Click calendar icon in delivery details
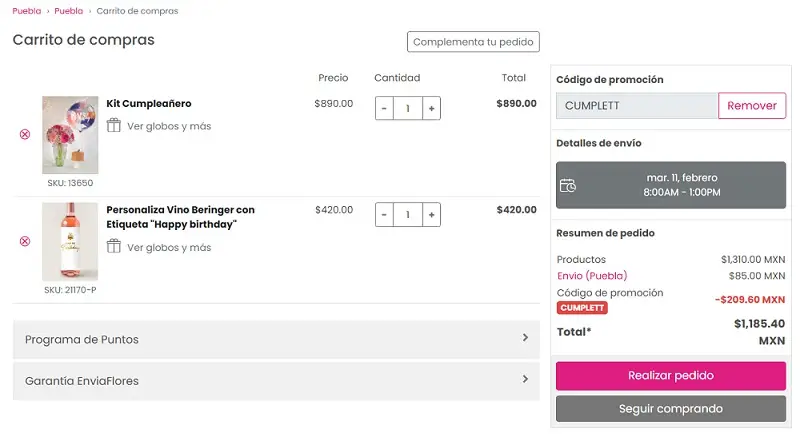The width and height of the screenshot is (800, 437). 568,185
